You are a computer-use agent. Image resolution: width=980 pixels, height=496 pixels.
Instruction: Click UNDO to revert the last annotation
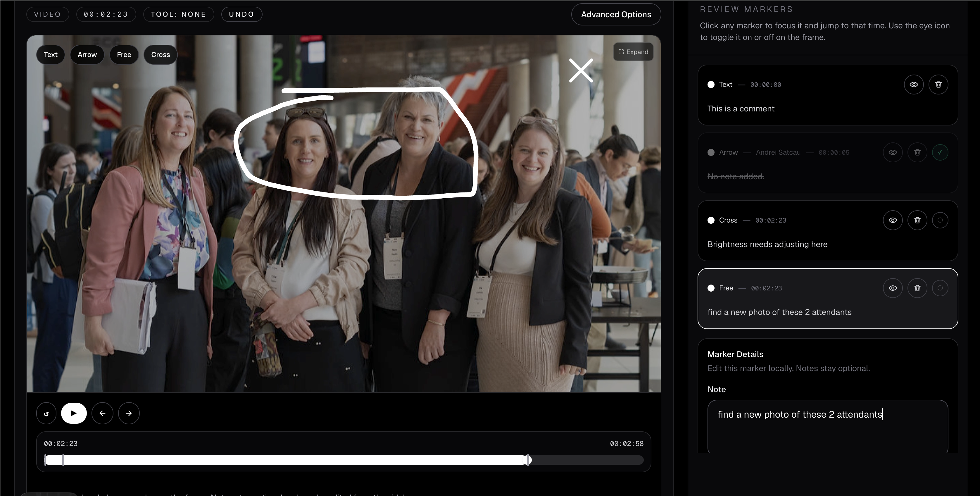click(x=241, y=14)
